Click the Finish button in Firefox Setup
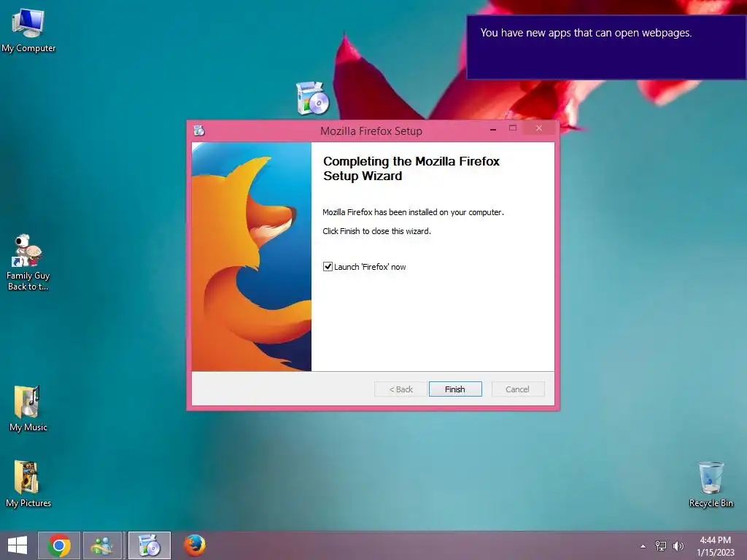Screen dimensions: 747x560 point(455,389)
